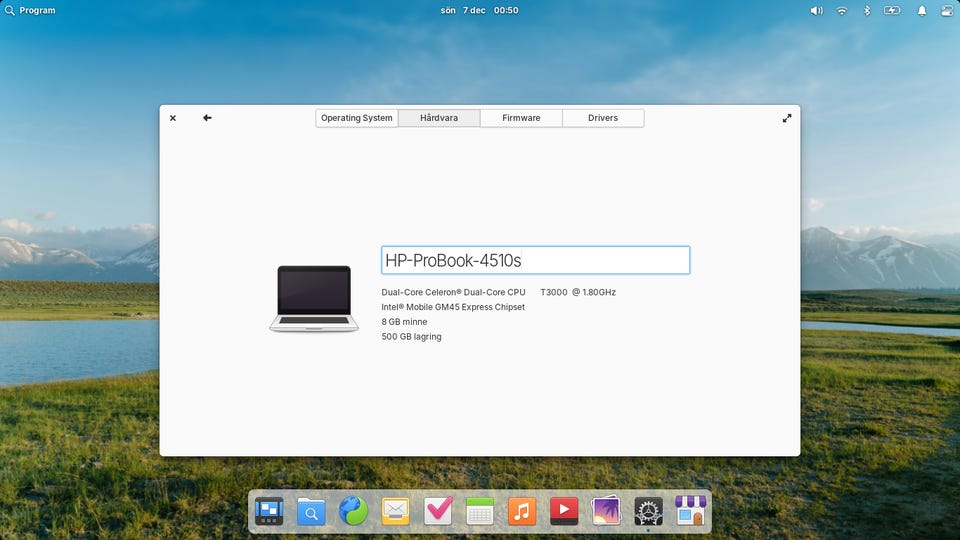Launch the web browser from the dock
Viewport: 960px width, 540px height.
[x=353, y=511]
